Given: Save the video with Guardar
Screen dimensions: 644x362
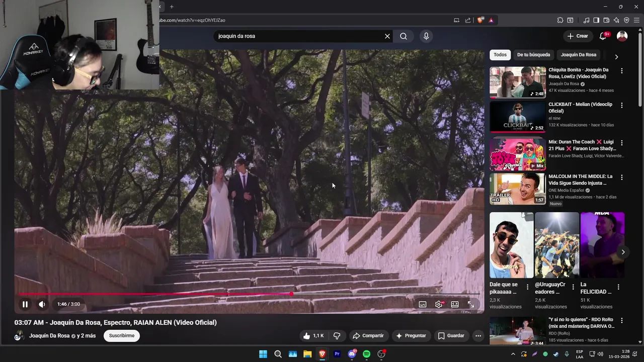Looking at the screenshot, I should pyautogui.click(x=451, y=336).
